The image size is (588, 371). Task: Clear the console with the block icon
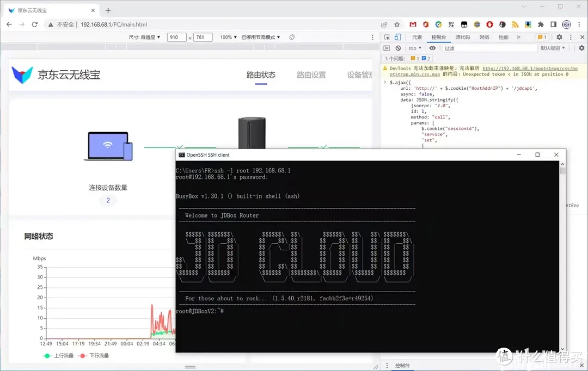pos(398,48)
